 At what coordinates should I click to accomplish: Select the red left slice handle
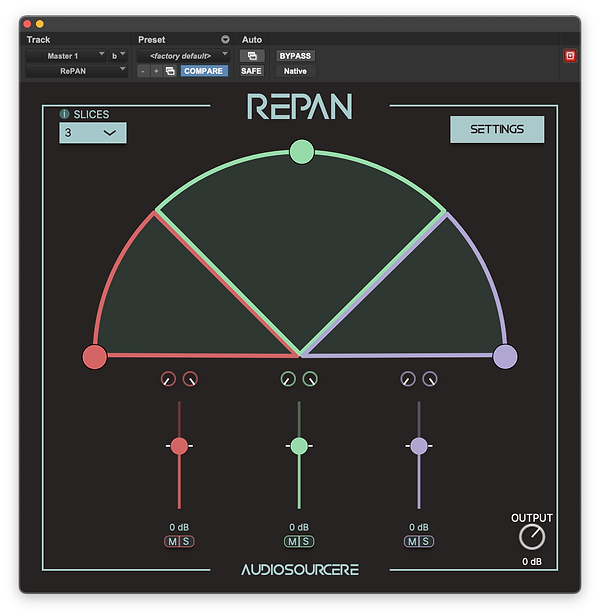click(x=95, y=357)
